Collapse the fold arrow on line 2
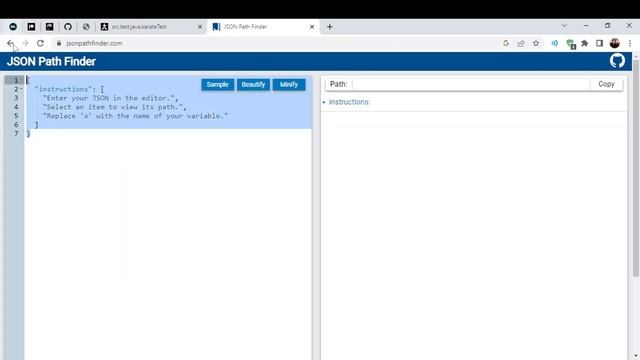This screenshot has height=360, width=640. 21,89
